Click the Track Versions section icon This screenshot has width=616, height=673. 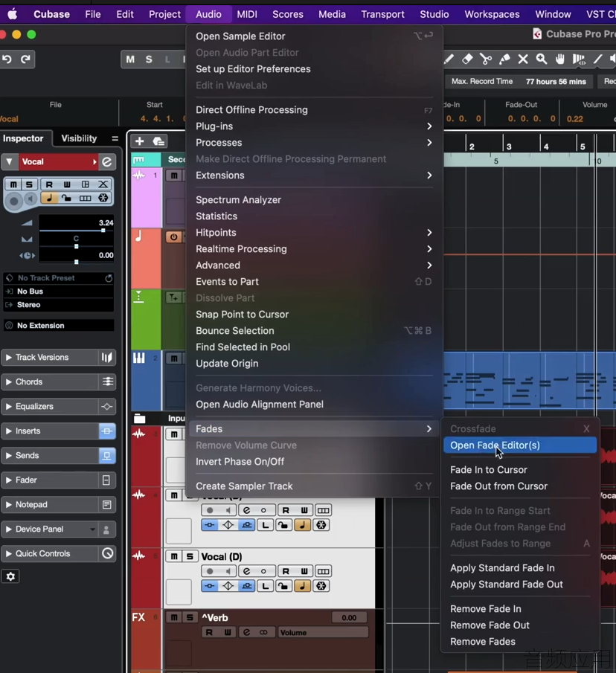coord(107,358)
